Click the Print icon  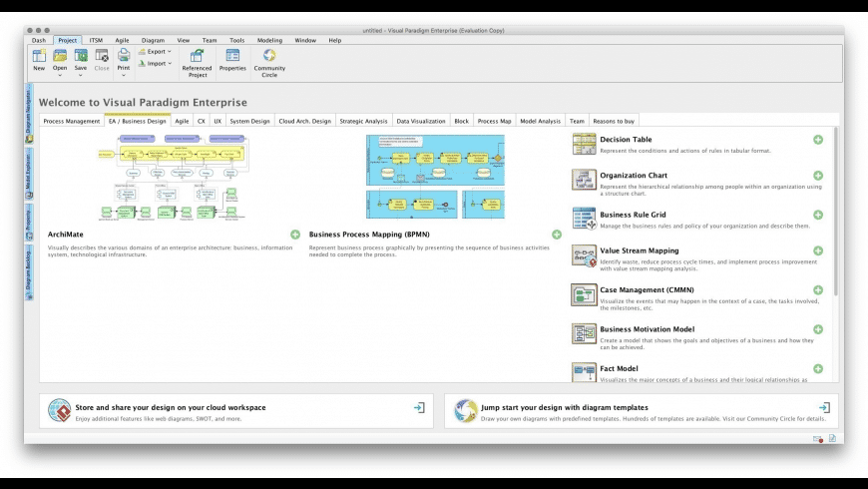pyautogui.click(x=124, y=55)
